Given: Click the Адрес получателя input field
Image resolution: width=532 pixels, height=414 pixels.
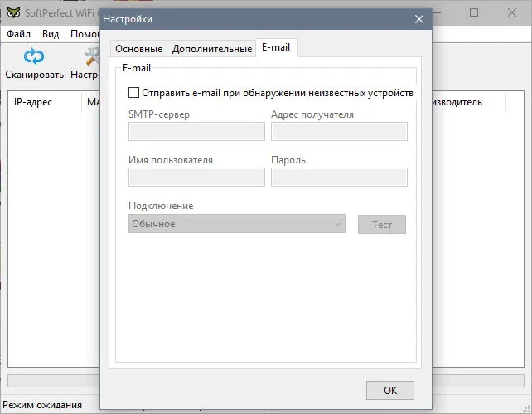Looking at the screenshot, I should pos(339,131).
